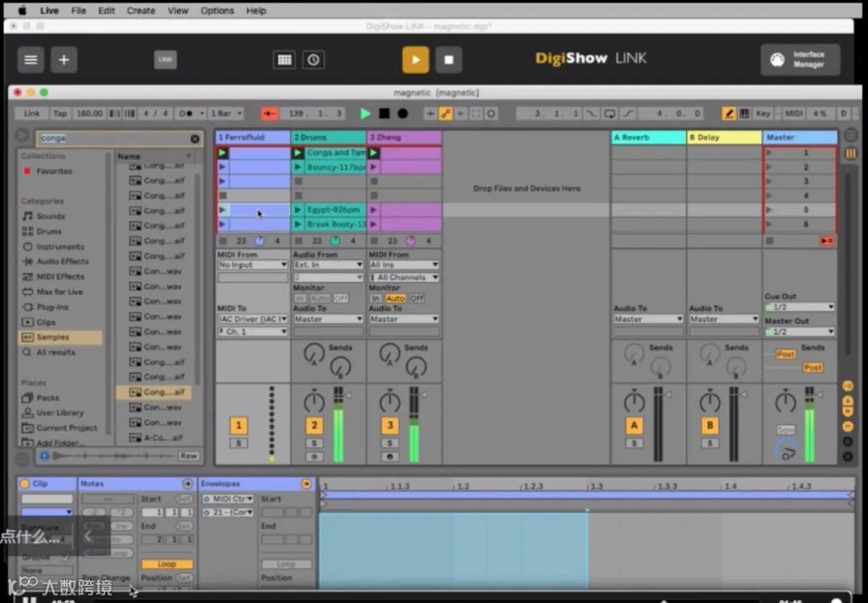
Task: Adjust the Master track pan knob
Action: pyautogui.click(x=785, y=401)
